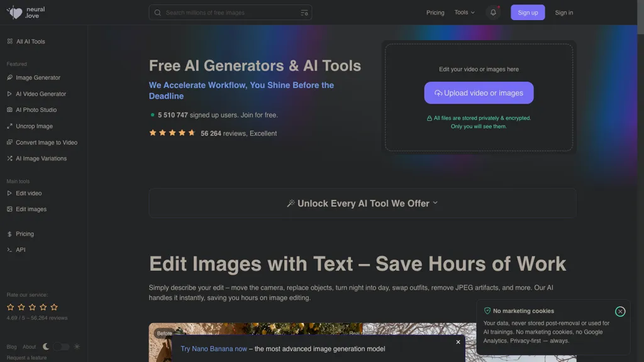The width and height of the screenshot is (644, 362).
Task: Open search filter options icon
Action: click(x=304, y=13)
